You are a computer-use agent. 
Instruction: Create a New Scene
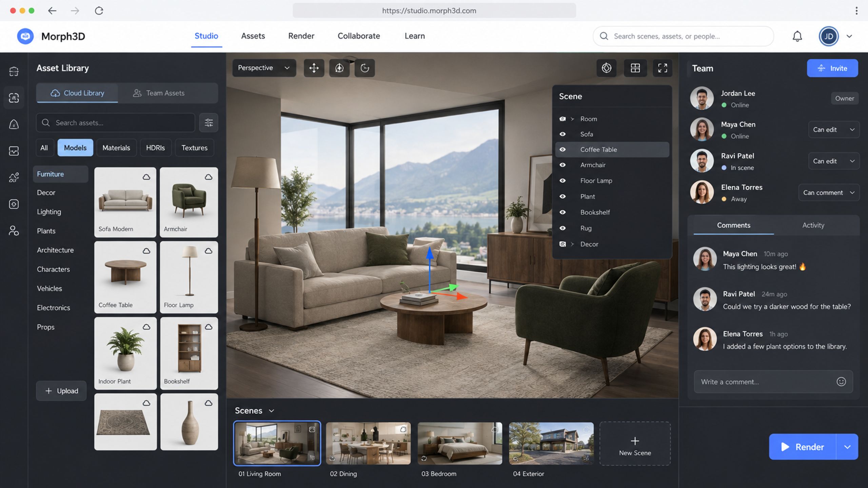tap(635, 444)
